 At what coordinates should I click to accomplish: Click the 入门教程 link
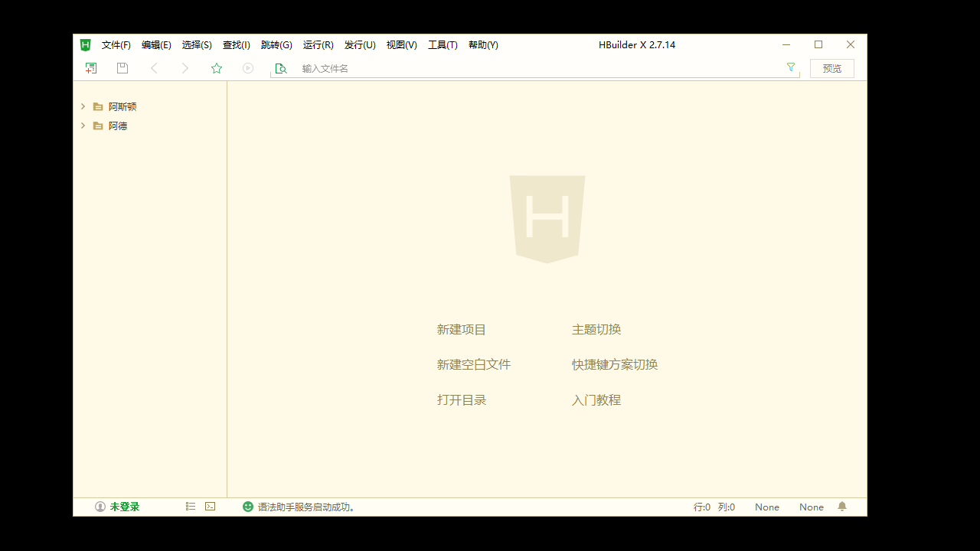coord(596,400)
